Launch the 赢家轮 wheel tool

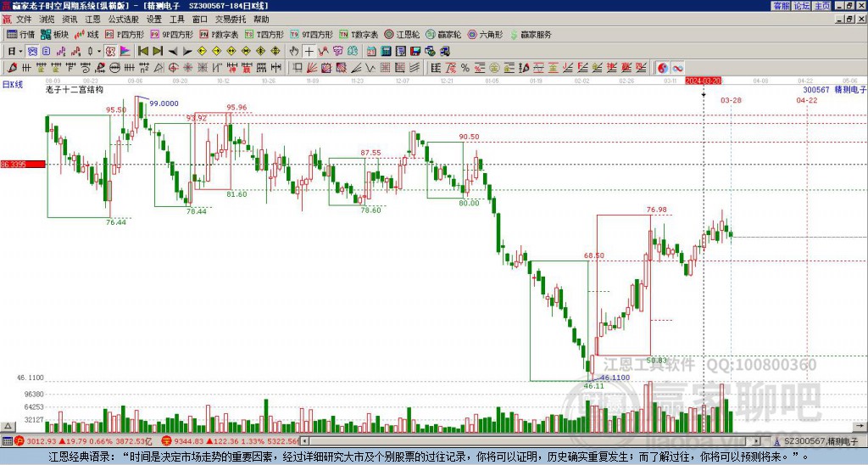pyautogui.click(x=443, y=34)
